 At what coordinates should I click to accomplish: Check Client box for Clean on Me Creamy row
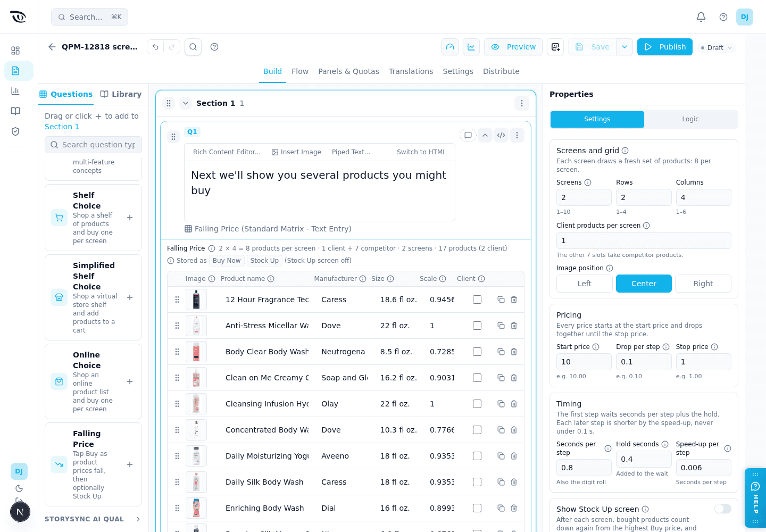[477, 378]
